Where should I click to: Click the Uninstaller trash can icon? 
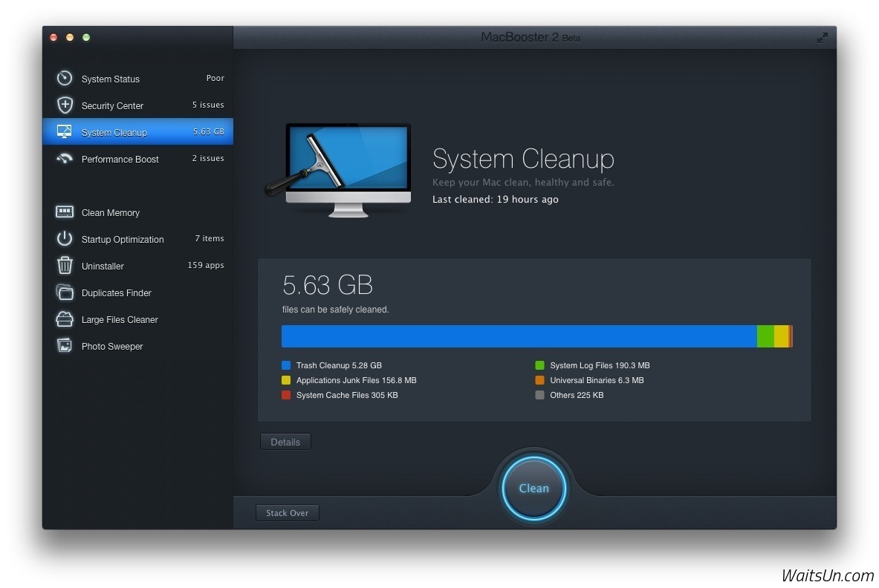(65, 265)
